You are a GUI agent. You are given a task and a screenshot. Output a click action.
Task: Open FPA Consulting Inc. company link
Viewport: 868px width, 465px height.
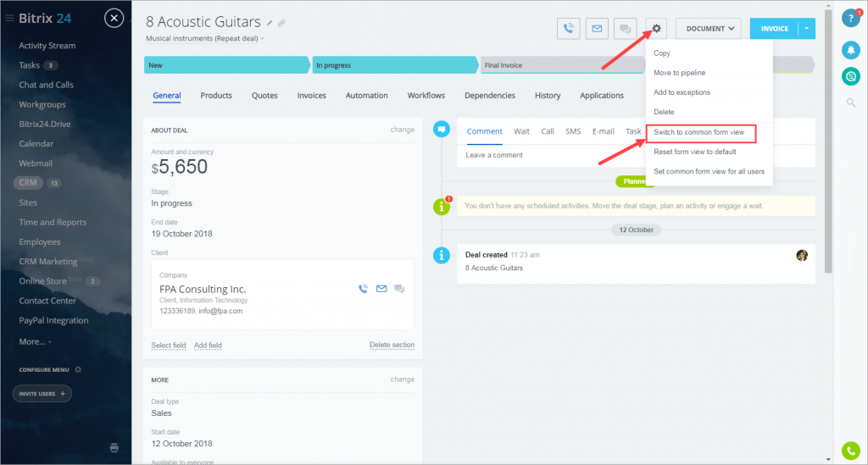(x=203, y=289)
